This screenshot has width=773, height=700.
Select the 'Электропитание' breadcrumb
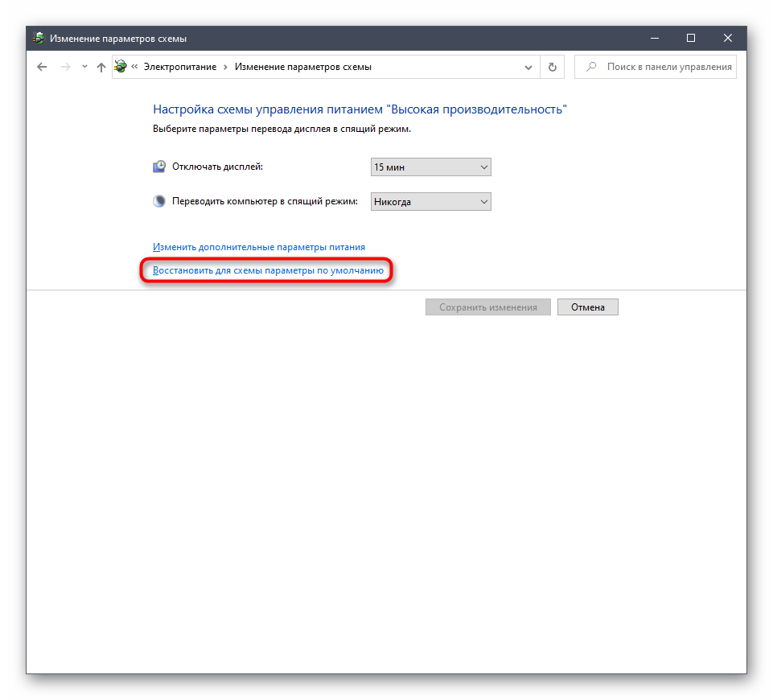coord(179,68)
